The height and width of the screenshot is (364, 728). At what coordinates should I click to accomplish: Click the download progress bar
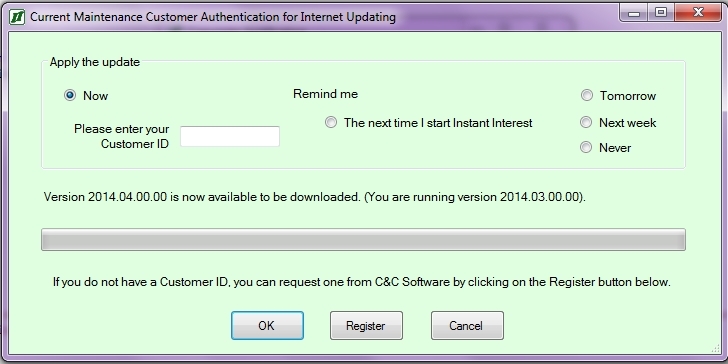click(363, 240)
